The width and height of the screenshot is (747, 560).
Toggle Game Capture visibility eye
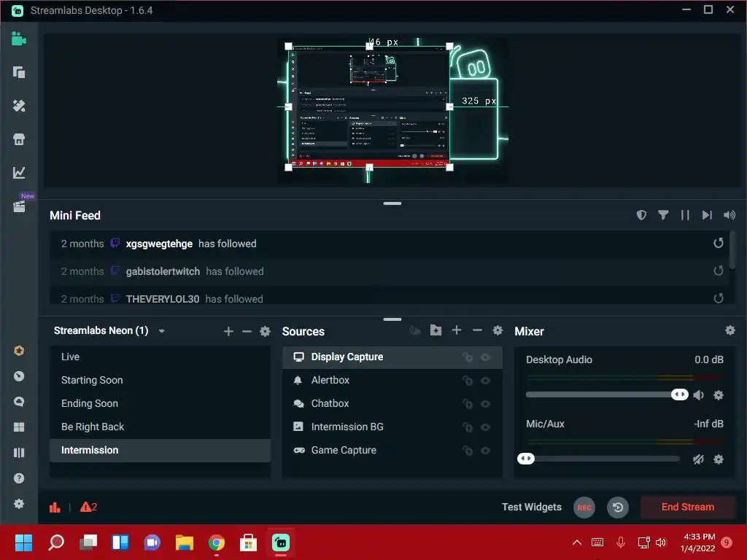pos(485,451)
